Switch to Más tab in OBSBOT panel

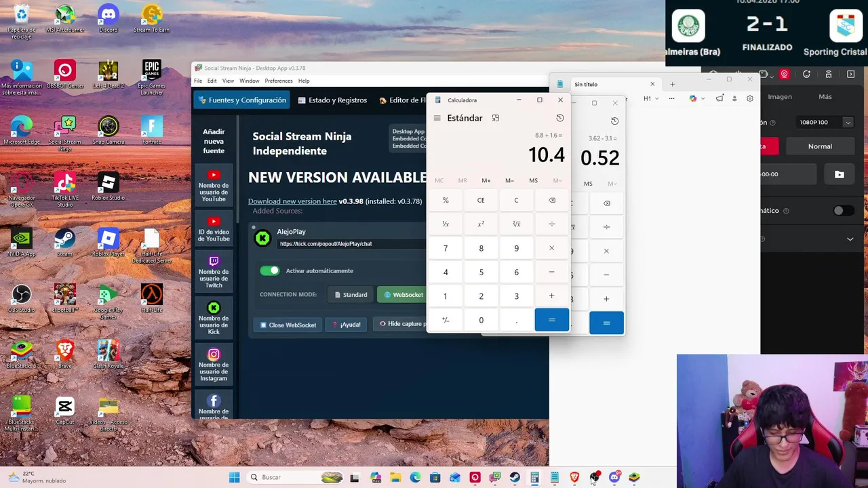(825, 96)
